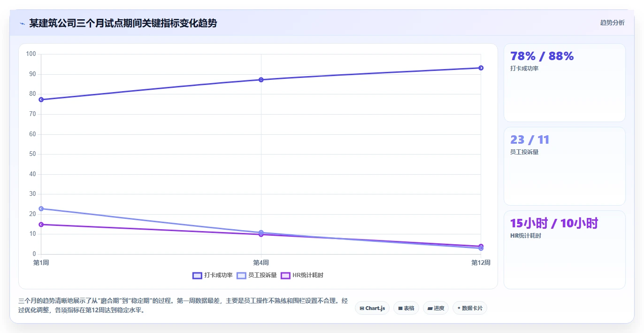This screenshot has width=644, height=333.
Task: Click the chart title 某建筑公司三个月试点期间关键指标变化趋势
Action: [123, 23]
